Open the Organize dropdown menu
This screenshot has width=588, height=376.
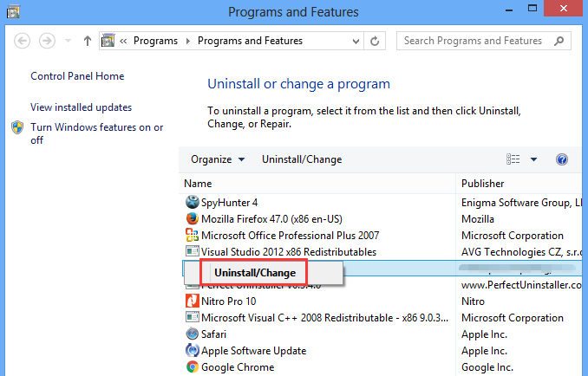coord(218,159)
